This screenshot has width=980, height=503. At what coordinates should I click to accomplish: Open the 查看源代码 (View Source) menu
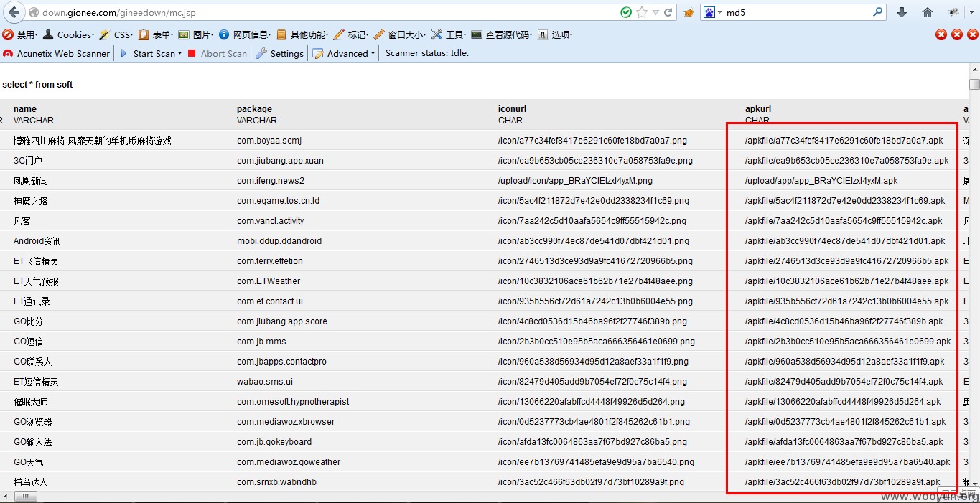click(502, 34)
